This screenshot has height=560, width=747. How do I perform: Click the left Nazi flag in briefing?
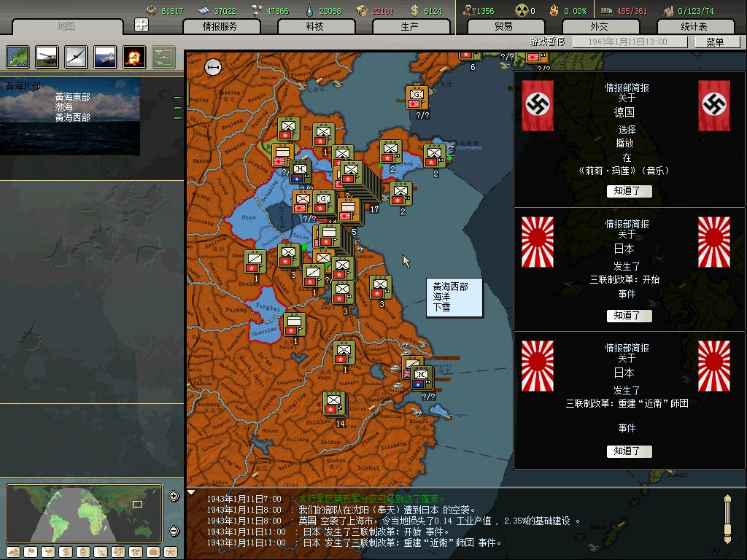[538, 106]
